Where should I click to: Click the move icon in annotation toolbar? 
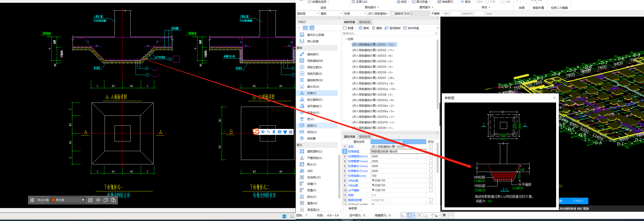(x=98, y=200)
